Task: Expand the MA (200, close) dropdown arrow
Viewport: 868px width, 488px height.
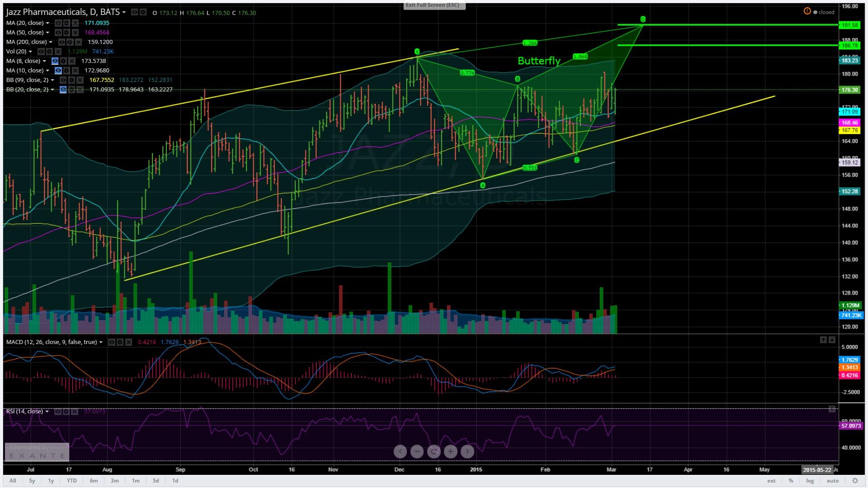Action: click(x=51, y=42)
